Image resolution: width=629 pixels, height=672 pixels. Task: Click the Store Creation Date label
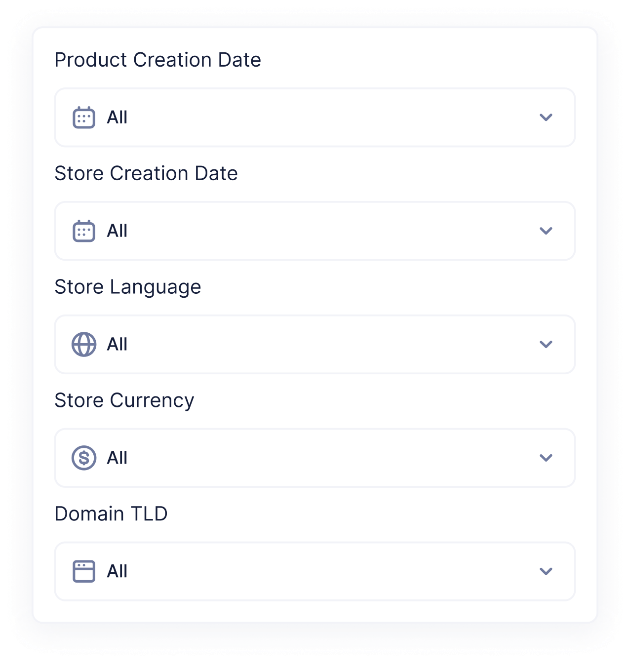click(x=146, y=173)
